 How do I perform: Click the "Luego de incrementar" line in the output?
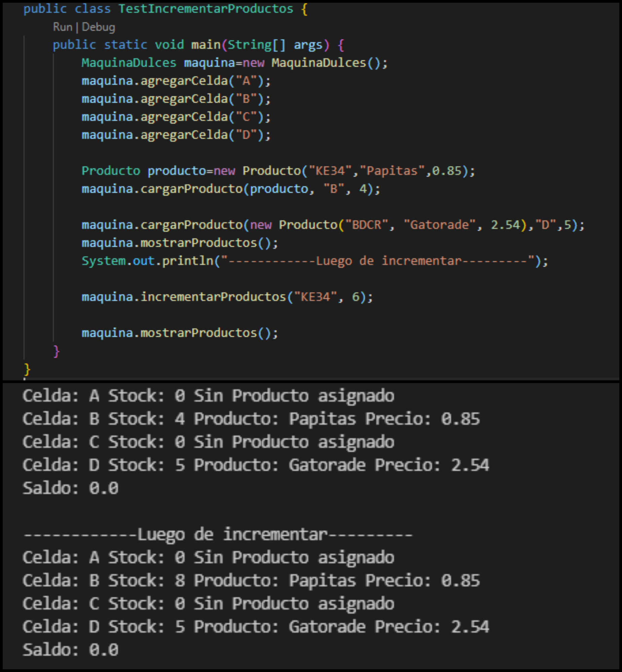218,535
